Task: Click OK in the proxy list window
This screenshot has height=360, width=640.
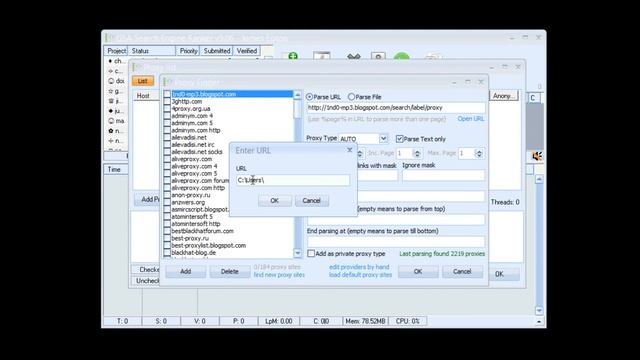Action: coord(500,274)
